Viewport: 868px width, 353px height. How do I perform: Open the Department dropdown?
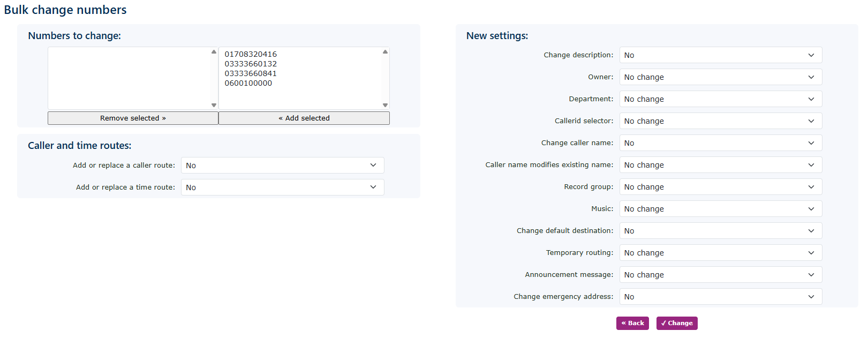[720, 99]
